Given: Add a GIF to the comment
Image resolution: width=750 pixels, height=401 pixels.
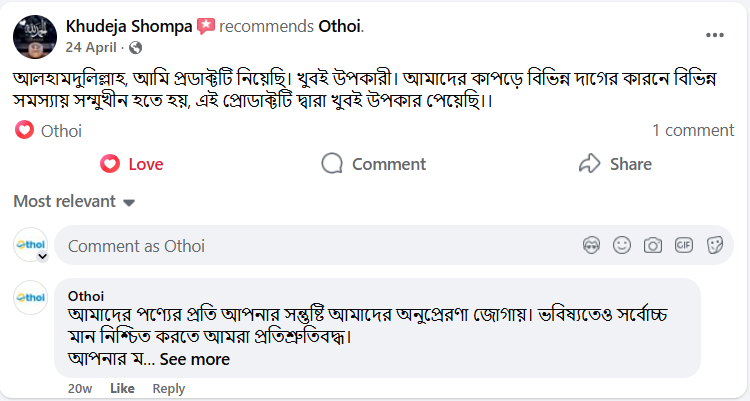Looking at the screenshot, I should (684, 244).
